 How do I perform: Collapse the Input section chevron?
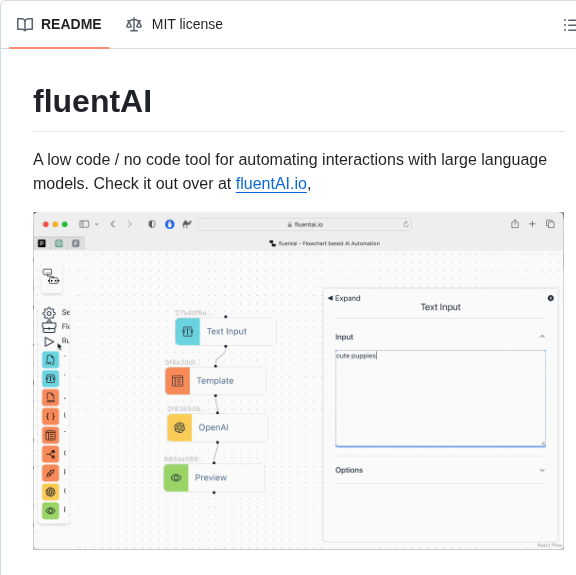pyautogui.click(x=542, y=337)
